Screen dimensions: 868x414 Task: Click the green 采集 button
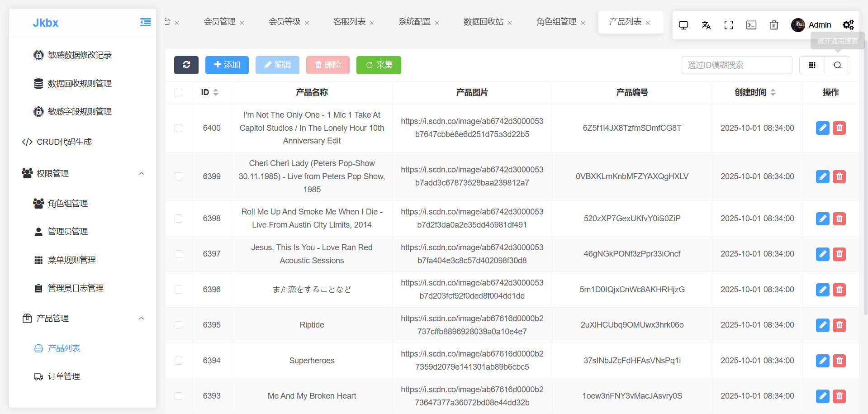click(379, 65)
